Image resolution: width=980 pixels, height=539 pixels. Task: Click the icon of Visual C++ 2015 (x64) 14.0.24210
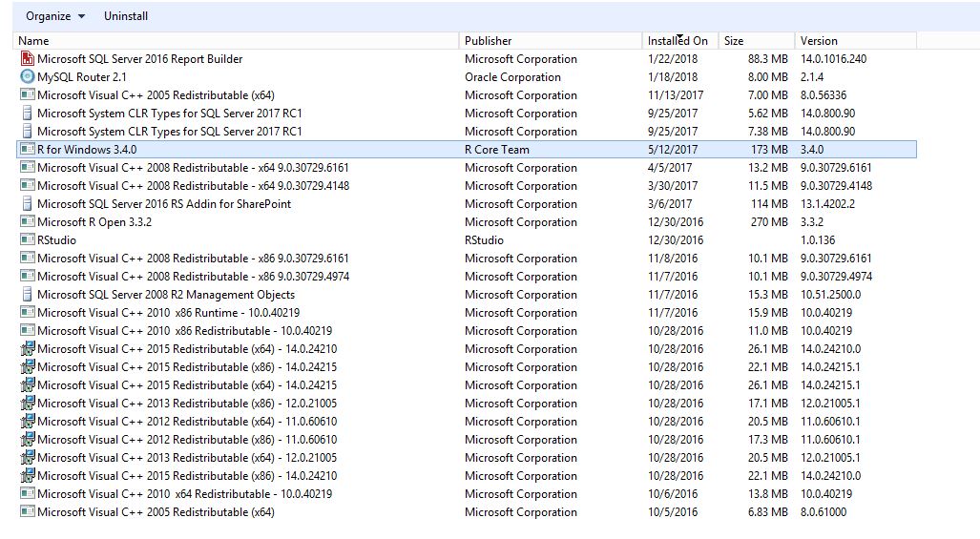pos(27,348)
